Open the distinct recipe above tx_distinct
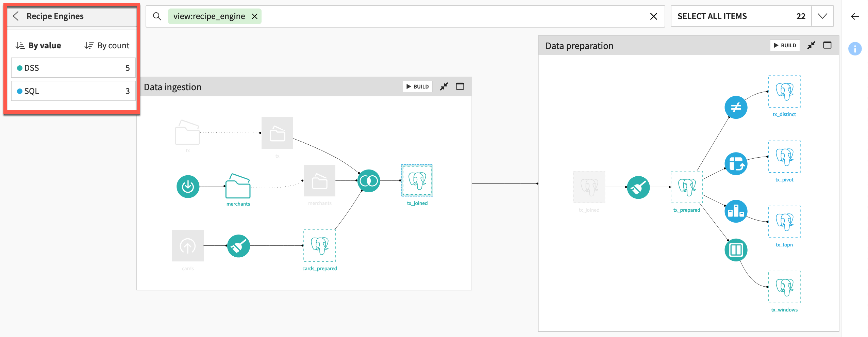868x337 pixels. tap(736, 107)
